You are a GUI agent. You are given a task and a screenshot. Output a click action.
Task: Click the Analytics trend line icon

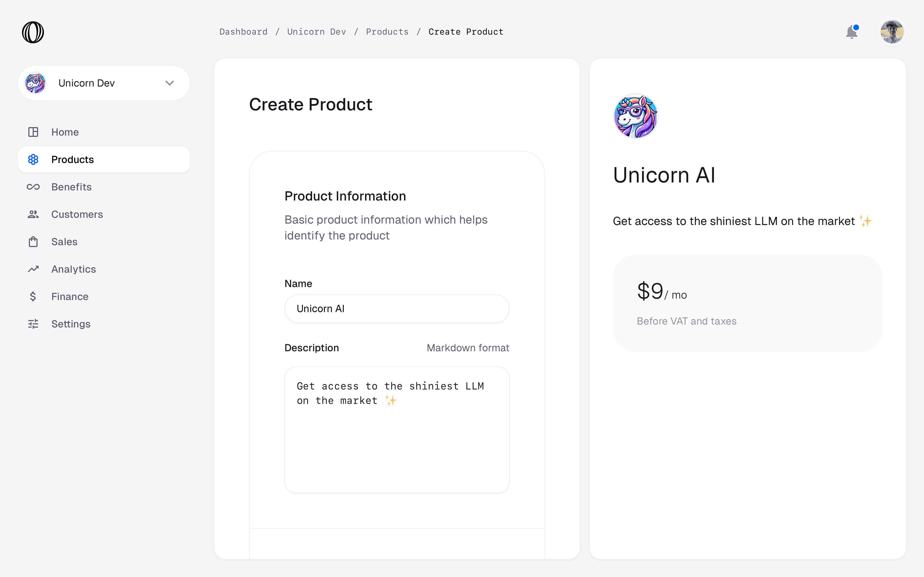[x=33, y=270]
